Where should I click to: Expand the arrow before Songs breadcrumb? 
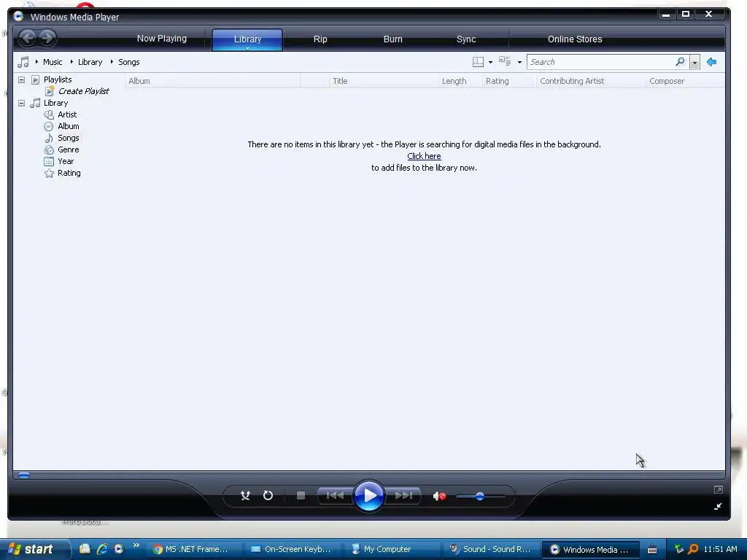coord(112,61)
